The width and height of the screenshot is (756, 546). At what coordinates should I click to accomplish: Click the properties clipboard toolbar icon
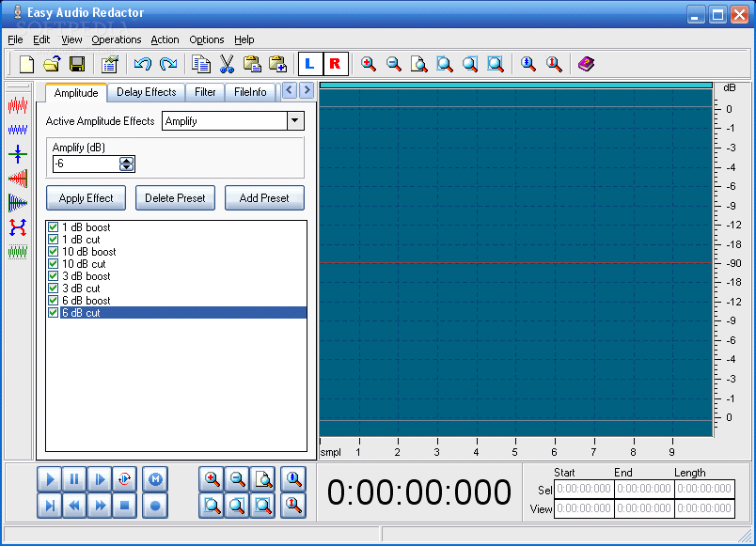click(110, 64)
